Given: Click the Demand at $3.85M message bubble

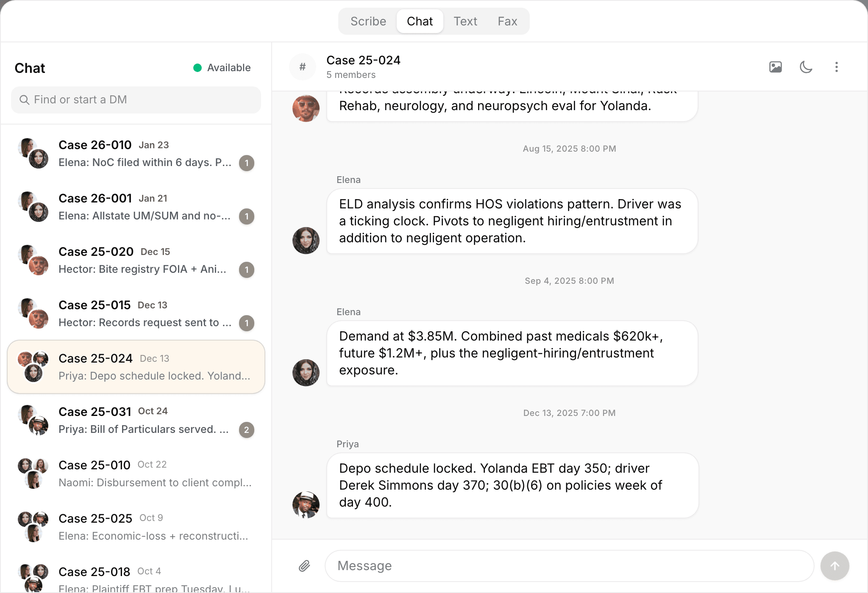Looking at the screenshot, I should [512, 353].
